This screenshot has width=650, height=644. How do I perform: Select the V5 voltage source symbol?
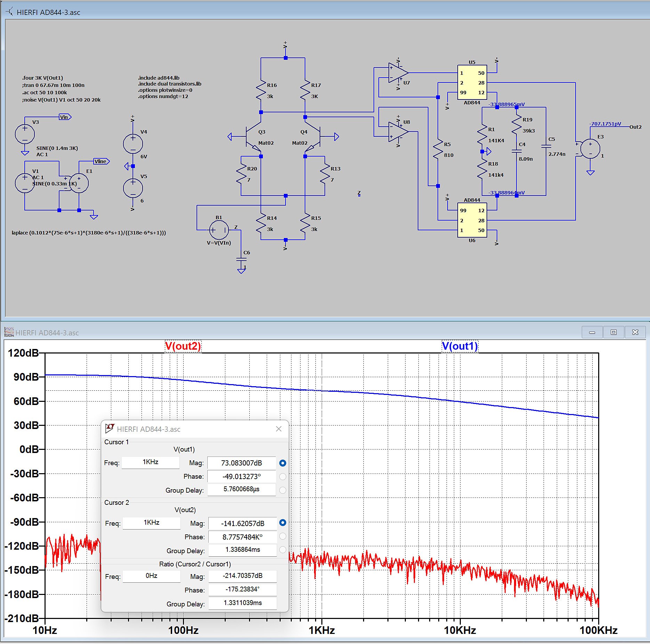click(133, 188)
